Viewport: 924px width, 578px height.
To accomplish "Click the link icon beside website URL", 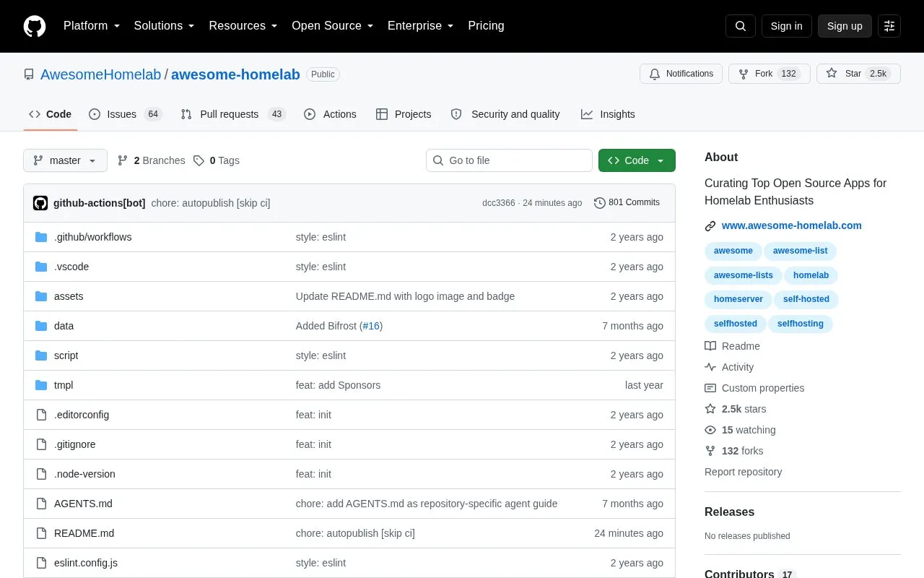I will [x=710, y=226].
